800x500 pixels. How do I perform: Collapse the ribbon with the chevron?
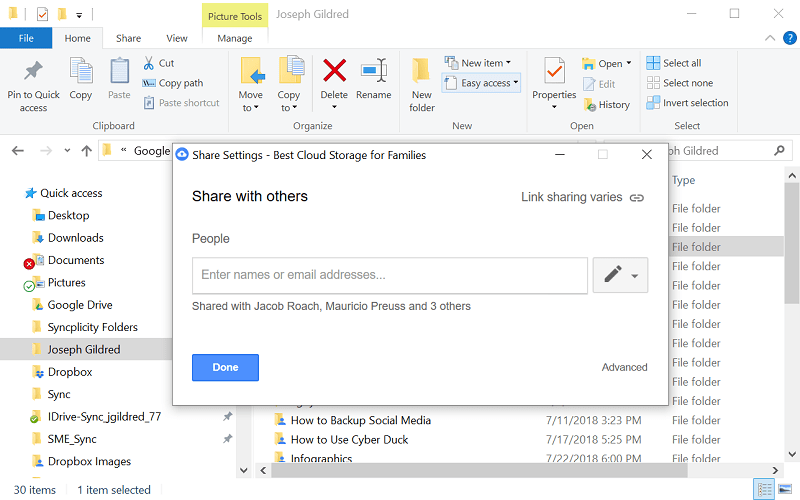click(770, 38)
